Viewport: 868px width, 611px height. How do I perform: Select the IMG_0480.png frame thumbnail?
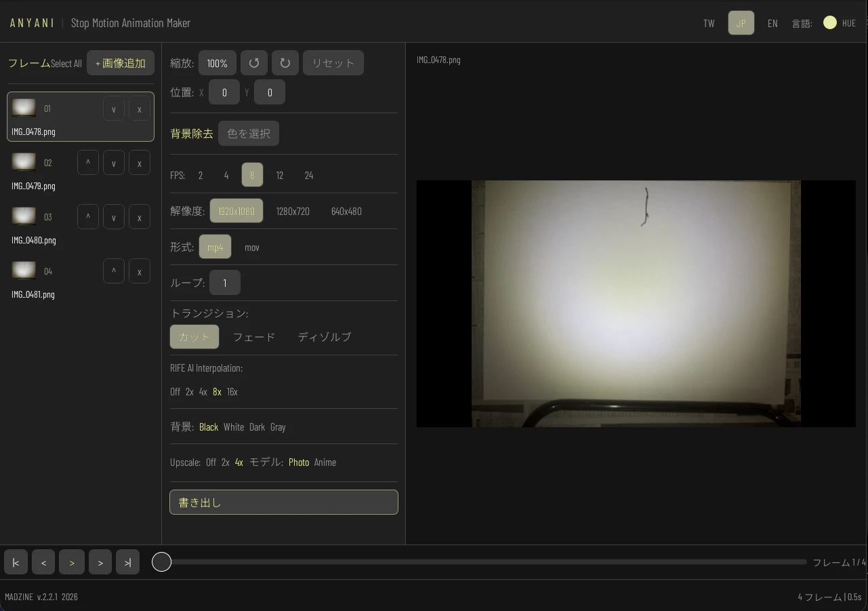[24, 216]
